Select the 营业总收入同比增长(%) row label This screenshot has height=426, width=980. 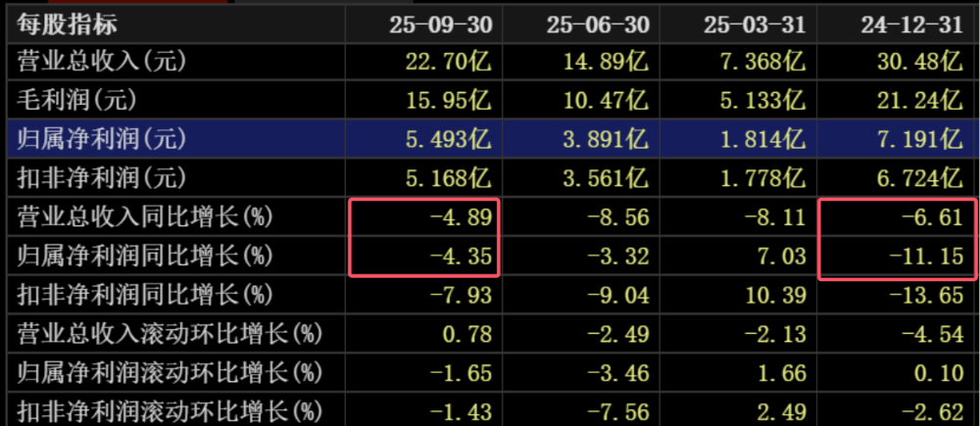[144, 216]
